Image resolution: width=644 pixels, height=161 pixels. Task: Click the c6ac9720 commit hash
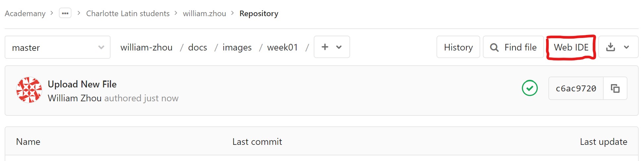point(576,88)
